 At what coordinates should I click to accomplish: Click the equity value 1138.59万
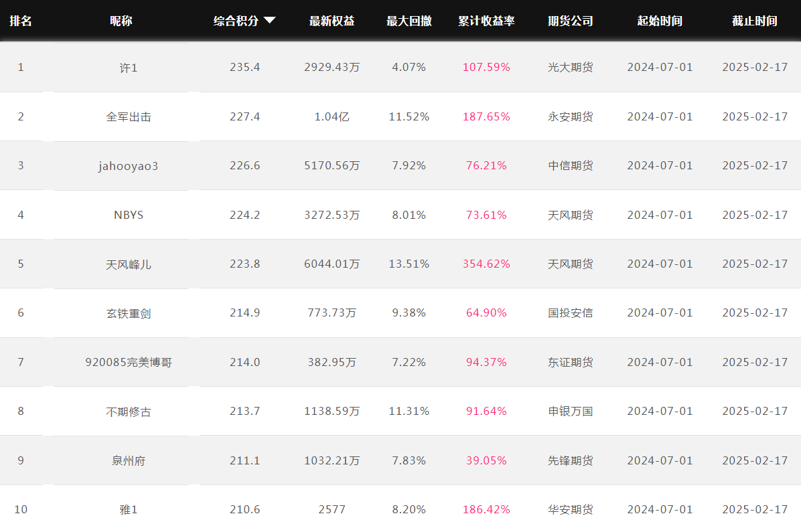pos(332,412)
